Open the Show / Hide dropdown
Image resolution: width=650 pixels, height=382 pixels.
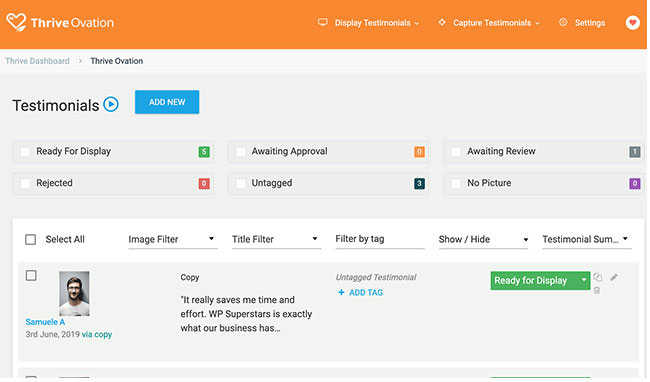coord(483,239)
